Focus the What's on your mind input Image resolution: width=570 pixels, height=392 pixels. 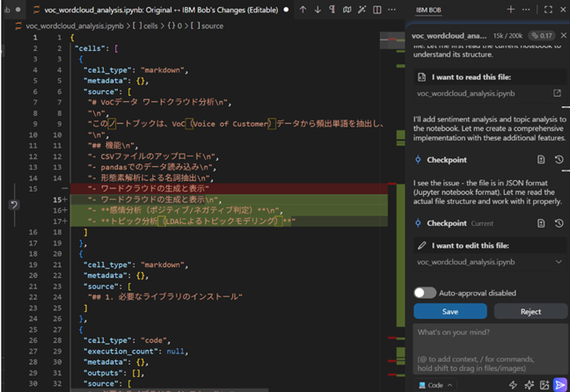click(490, 350)
